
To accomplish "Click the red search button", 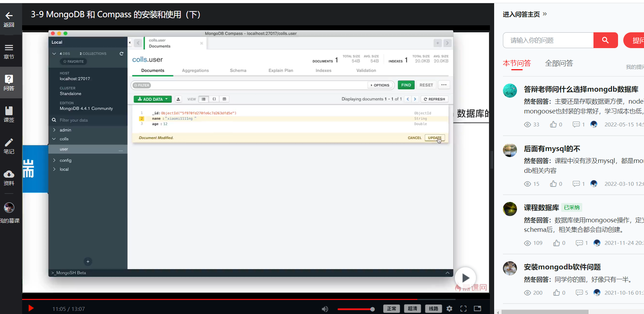I will point(605,40).
